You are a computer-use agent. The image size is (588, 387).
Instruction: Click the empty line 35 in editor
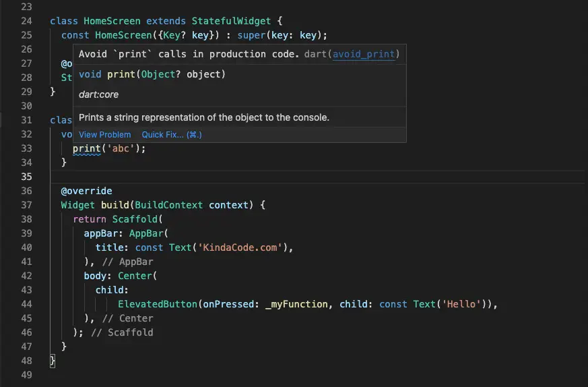[x=317, y=177]
